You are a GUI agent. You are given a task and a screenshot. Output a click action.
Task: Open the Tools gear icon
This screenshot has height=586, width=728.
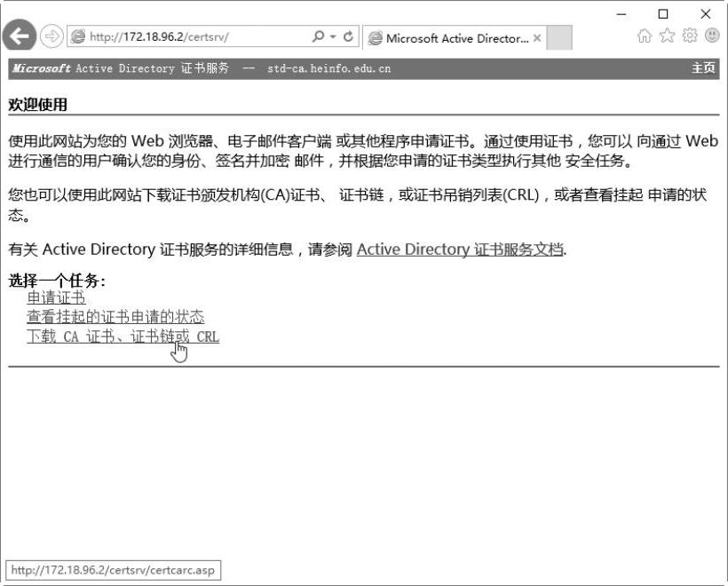pyautogui.click(x=690, y=36)
